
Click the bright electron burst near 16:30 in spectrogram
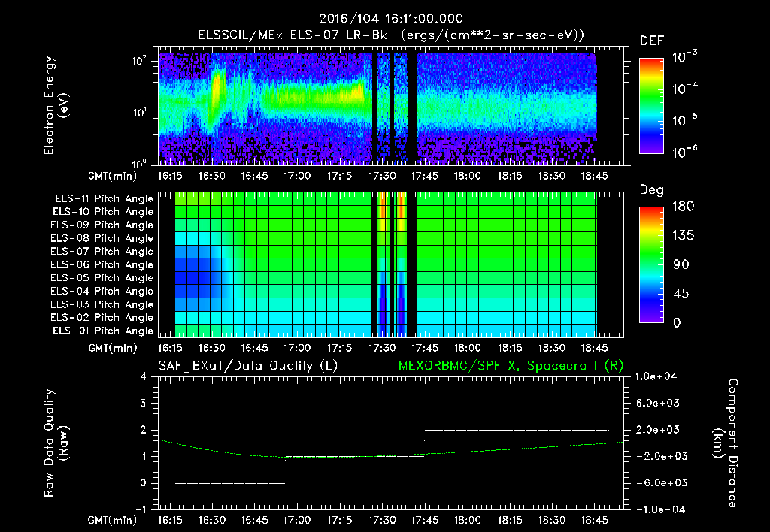(x=217, y=91)
